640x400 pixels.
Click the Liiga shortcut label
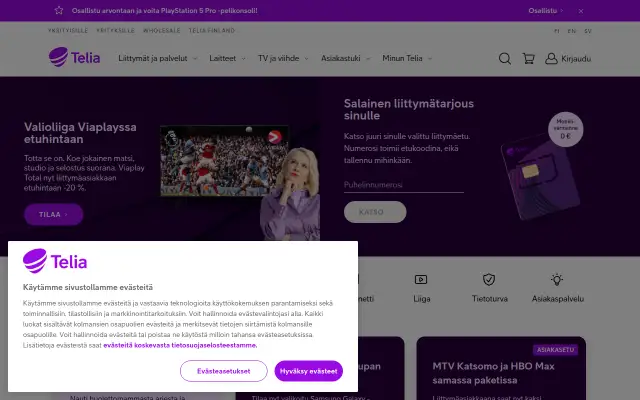tap(422, 299)
